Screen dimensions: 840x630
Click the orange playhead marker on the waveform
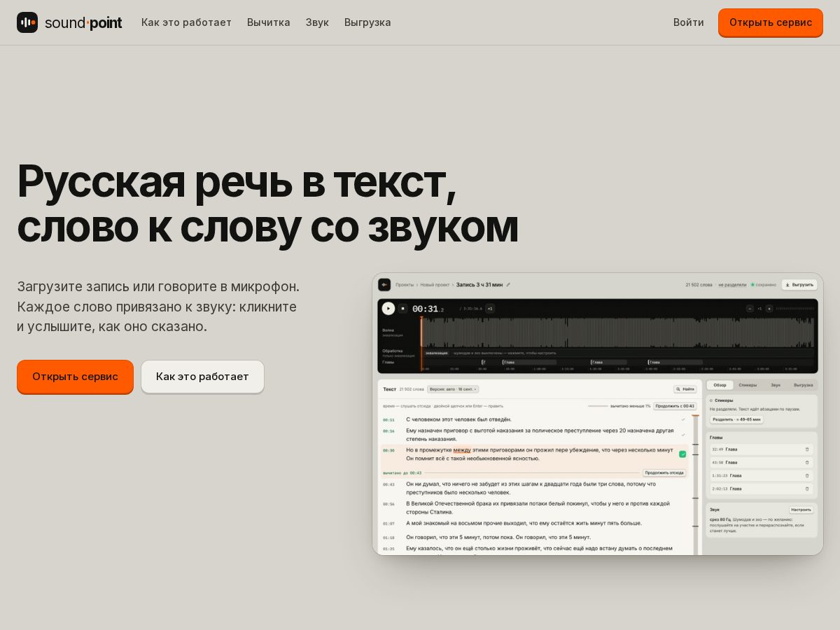click(421, 343)
